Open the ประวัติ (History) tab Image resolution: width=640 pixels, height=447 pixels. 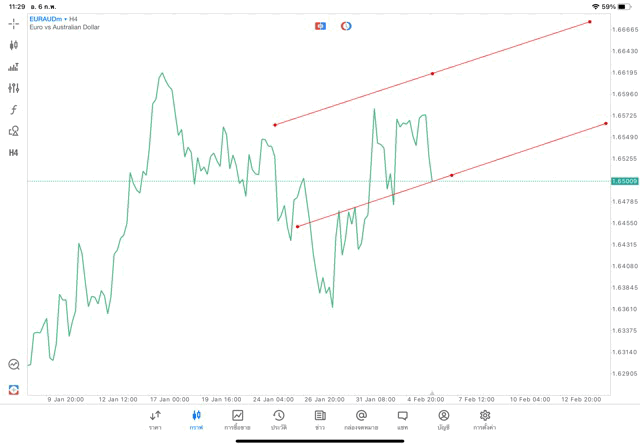point(279,419)
